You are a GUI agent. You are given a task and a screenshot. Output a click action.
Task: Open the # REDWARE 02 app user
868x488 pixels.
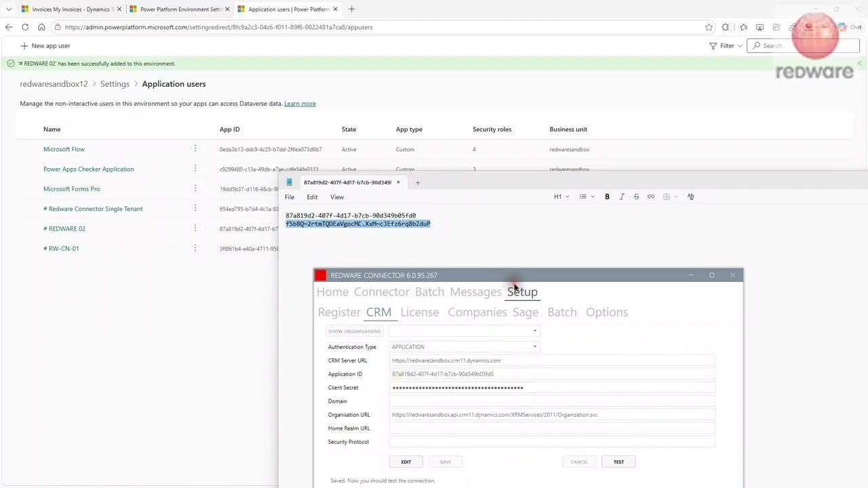pyautogui.click(x=64, y=228)
